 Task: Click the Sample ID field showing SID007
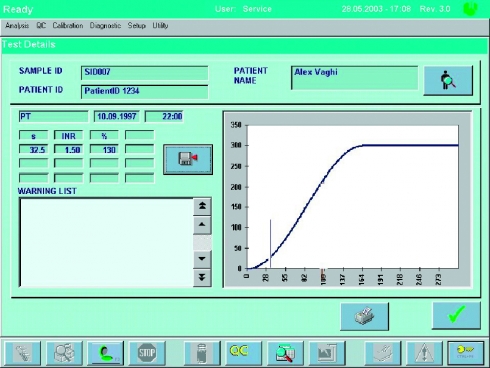[x=145, y=73]
